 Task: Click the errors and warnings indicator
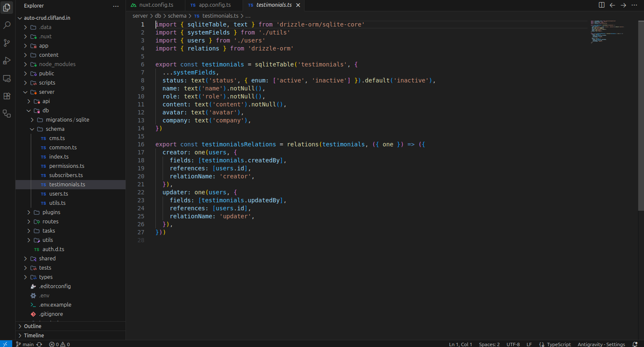point(59,344)
